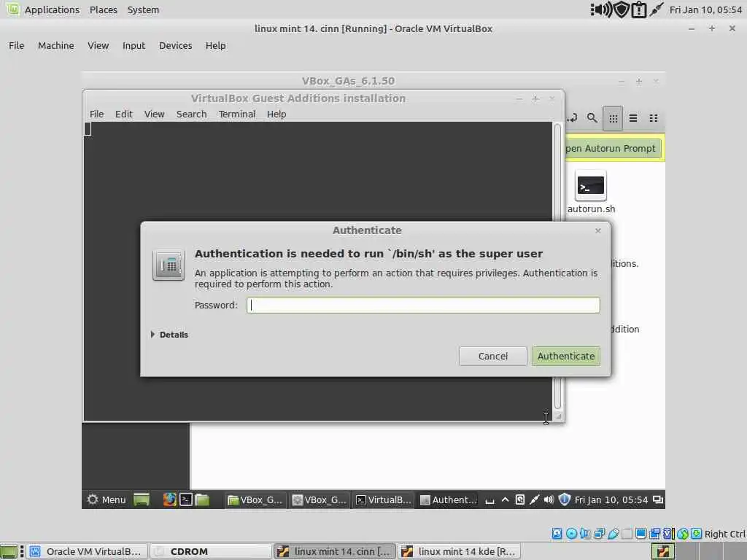The height and width of the screenshot is (560, 747).
Task: Open the guest Menu button
Action: click(107, 499)
